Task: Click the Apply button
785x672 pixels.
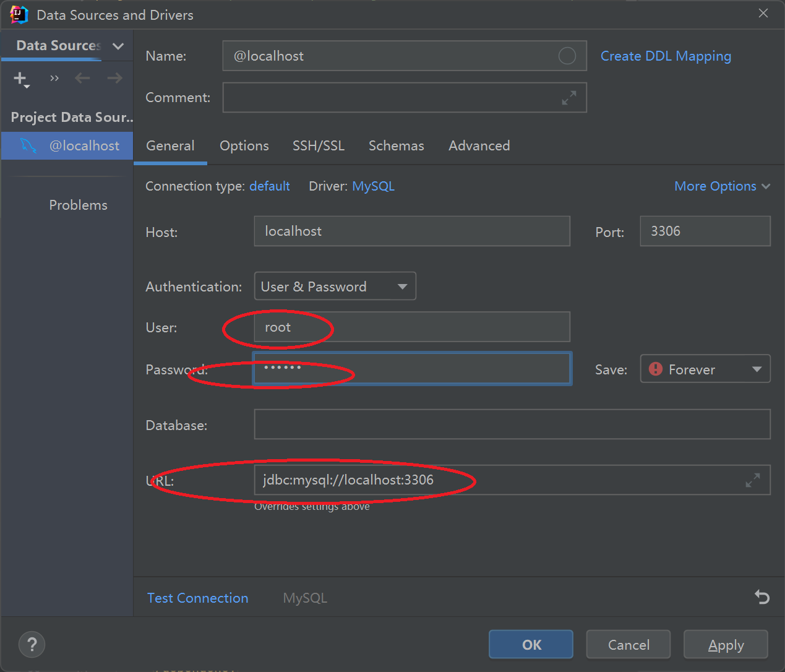Action: tap(726, 645)
